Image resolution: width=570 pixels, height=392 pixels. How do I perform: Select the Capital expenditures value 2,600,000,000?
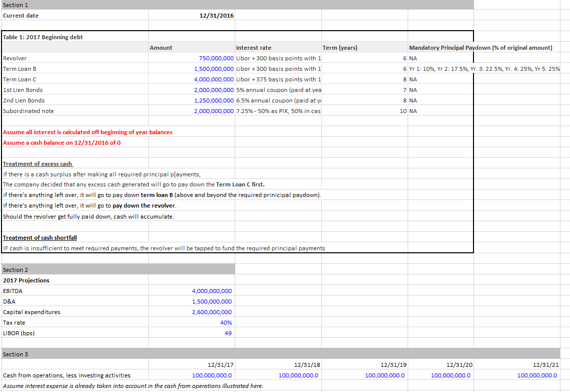click(212, 312)
